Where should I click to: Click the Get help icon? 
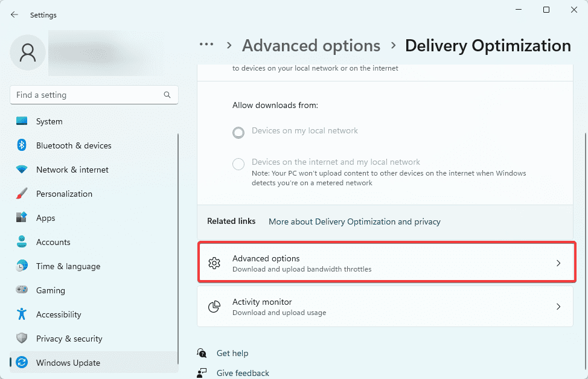click(202, 353)
